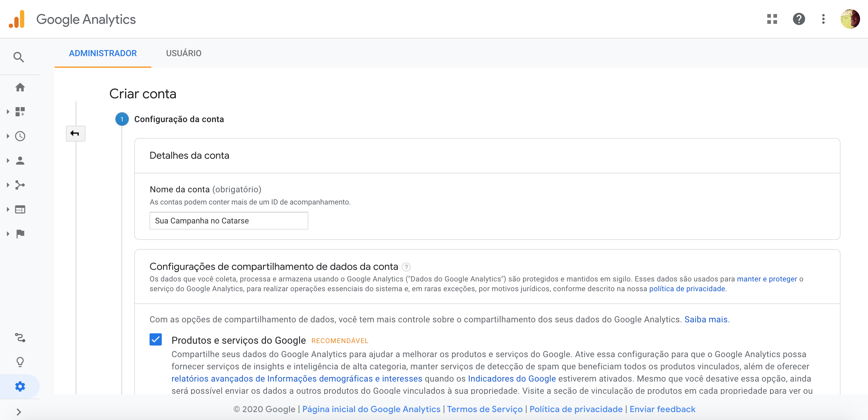This screenshot has height=420, width=868.
Task: Open Discover lightbulb icon
Action: [20, 362]
